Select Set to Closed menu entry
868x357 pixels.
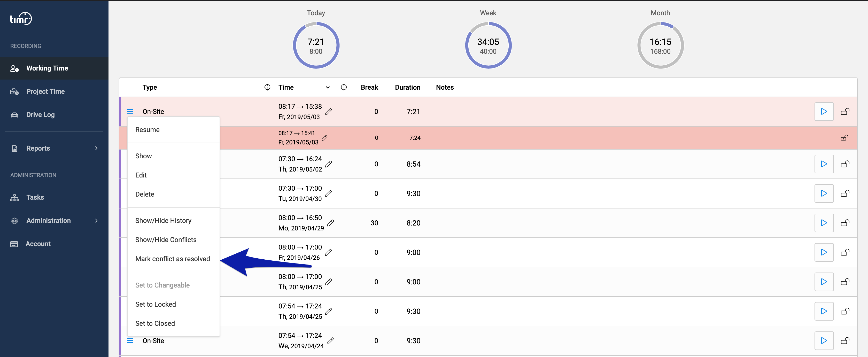174,324
